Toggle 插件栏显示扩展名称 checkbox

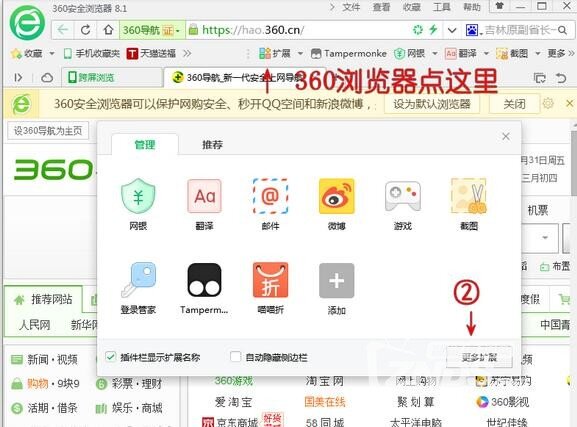[x=110, y=356]
